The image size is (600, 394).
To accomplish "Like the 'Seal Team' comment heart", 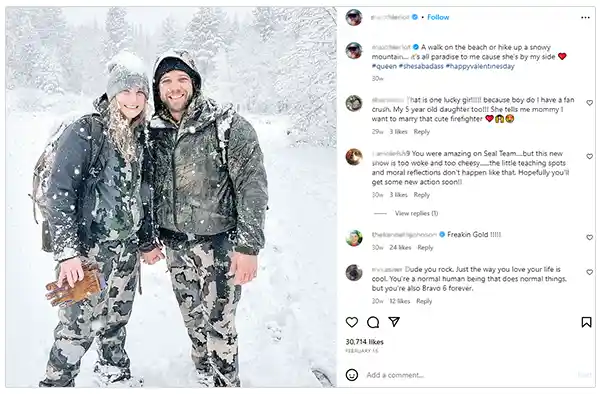I will (589, 156).
